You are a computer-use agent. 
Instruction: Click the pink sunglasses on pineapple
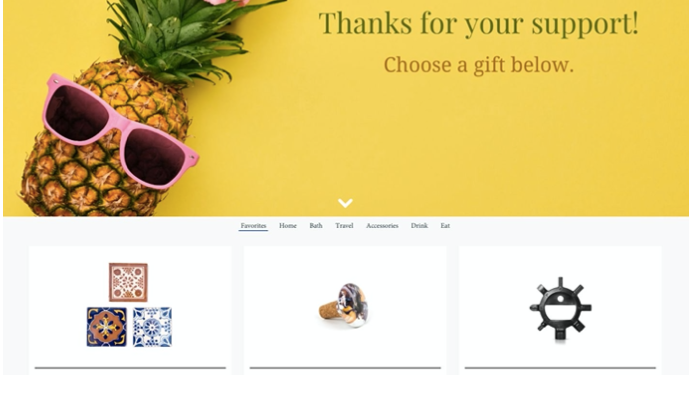(x=120, y=131)
